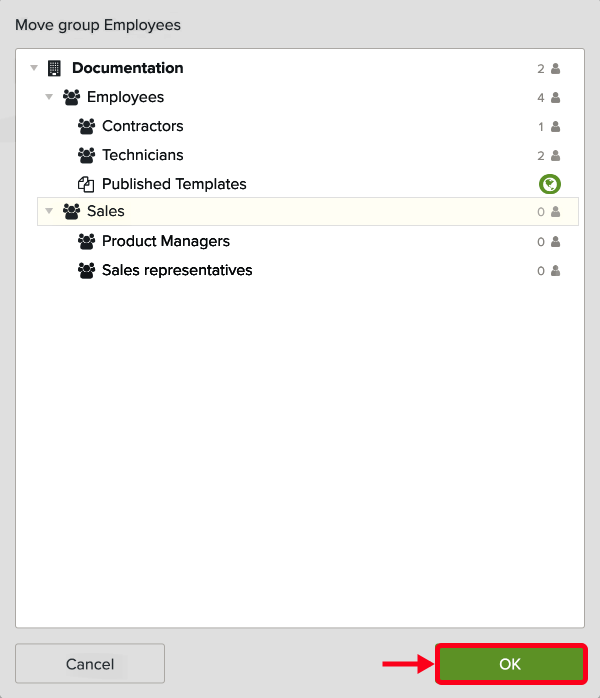Click the Contractors group icon
Viewport: 600px width, 698px height.
click(86, 126)
